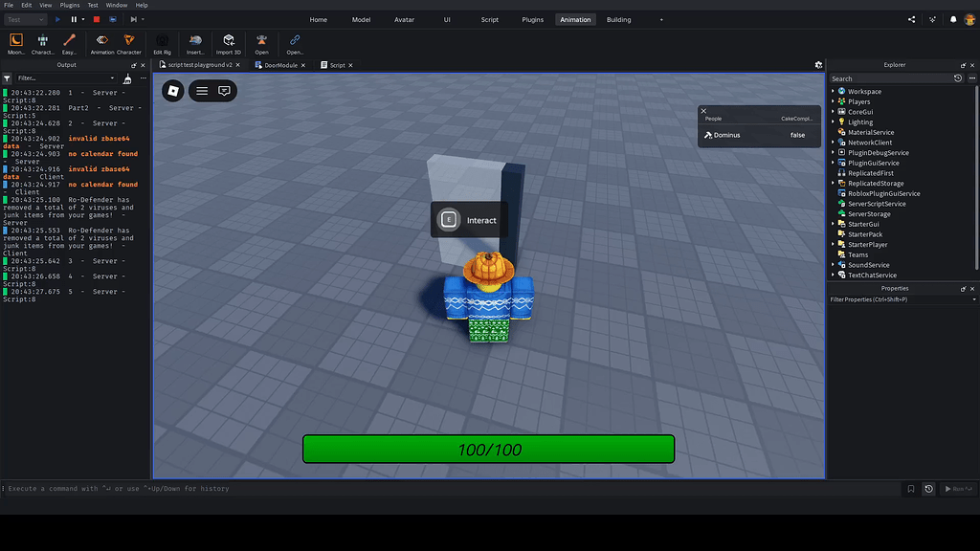Pause the simulation playback
Screen dimensions: 980x551
tap(74, 19)
